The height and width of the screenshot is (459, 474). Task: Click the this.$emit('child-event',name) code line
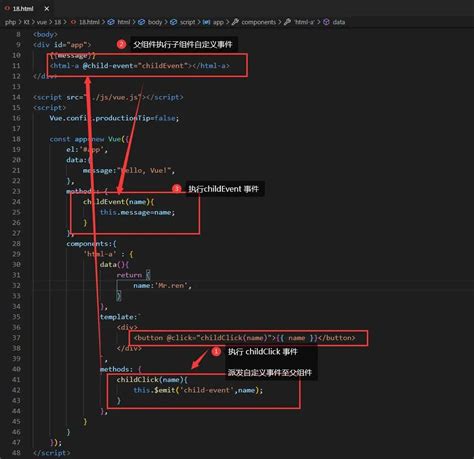[x=198, y=390]
